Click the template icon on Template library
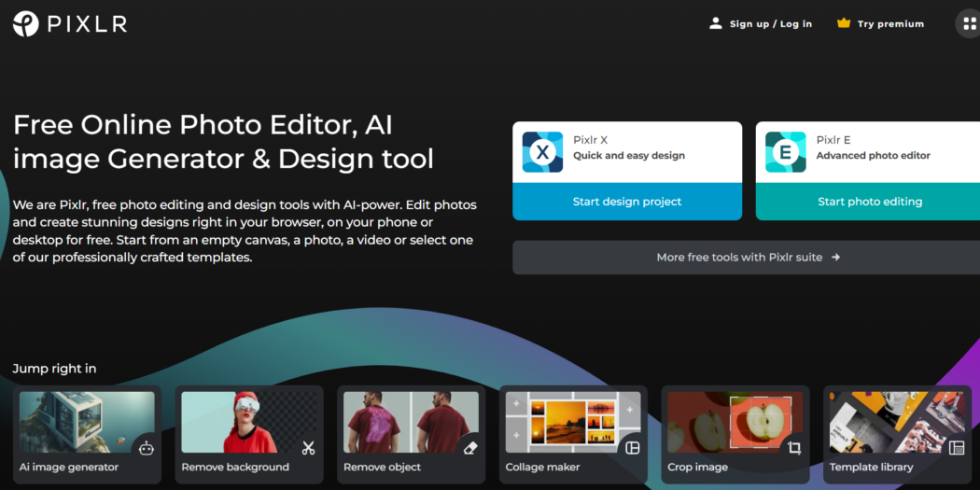980x490 pixels. pos(957,447)
